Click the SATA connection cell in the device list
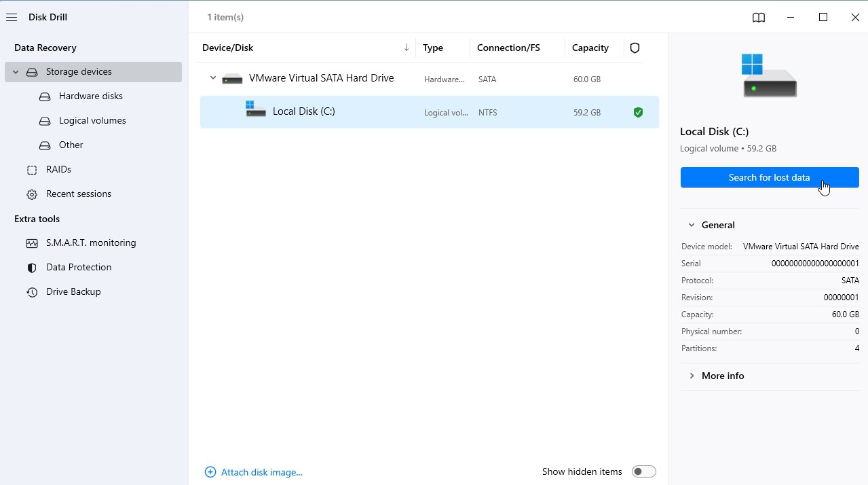868x485 pixels. [x=487, y=79]
